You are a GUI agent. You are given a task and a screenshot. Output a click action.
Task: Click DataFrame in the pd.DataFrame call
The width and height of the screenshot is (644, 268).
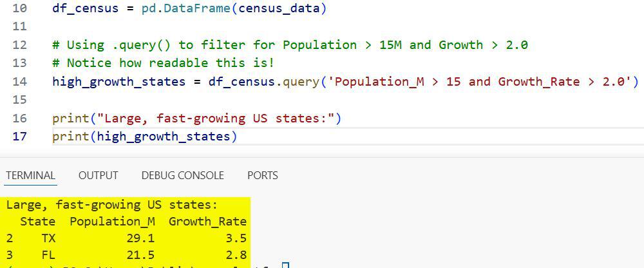(x=197, y=8)
